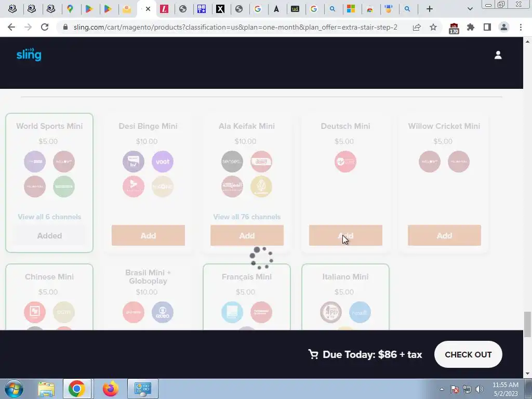
Task: Switch to the Urban Dictionary ud tab
Action: coord(295,9)
